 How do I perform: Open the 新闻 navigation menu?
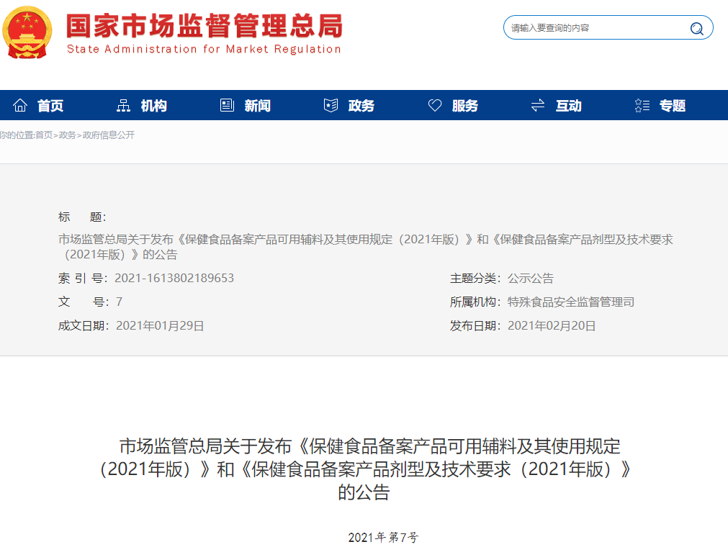tap(258, 106)
